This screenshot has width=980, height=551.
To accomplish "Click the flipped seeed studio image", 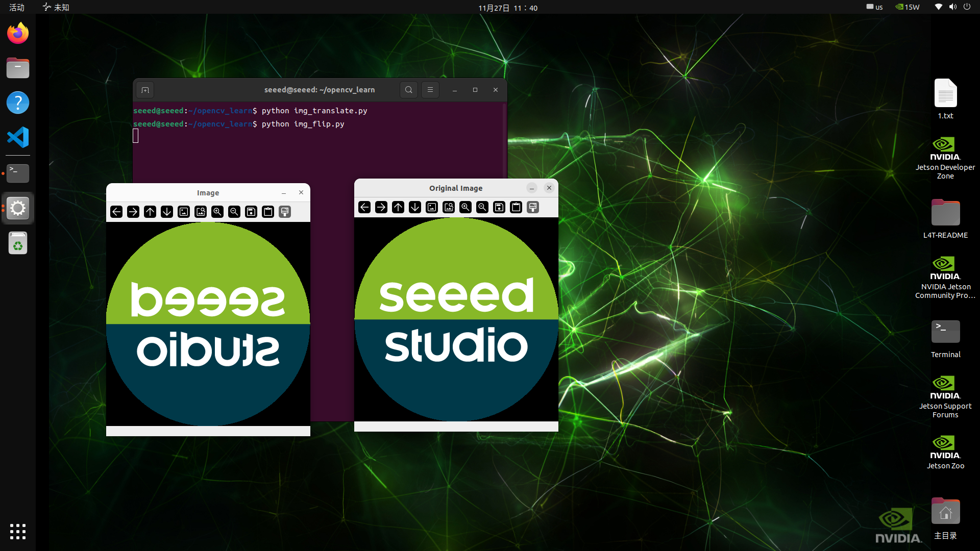I will [208, 324].
